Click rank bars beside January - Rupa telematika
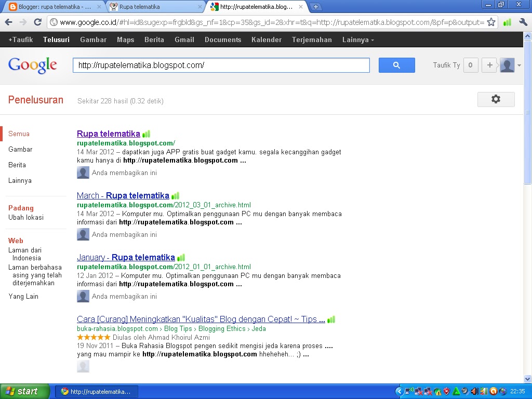This screenshot has width=532, height=399. pos(181,258)
